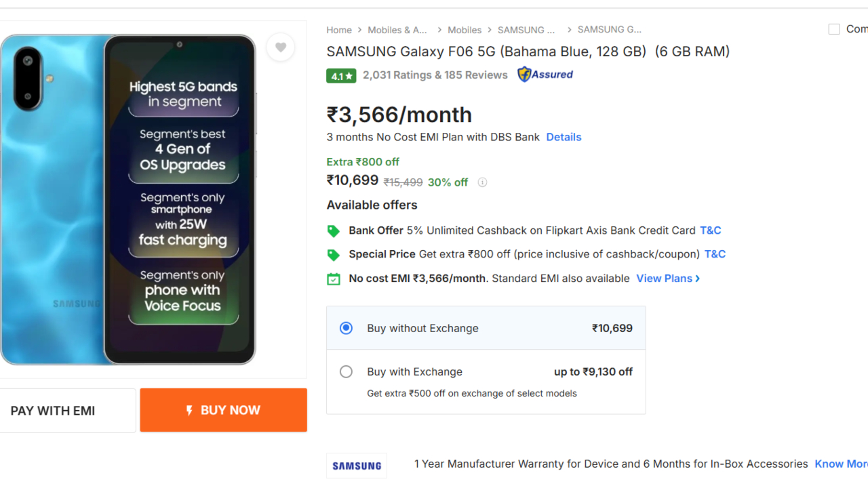The height and width of the screenshot is (488, 868).
Task: Go to Mobiles breadcrumb
Action: [465, 30]
